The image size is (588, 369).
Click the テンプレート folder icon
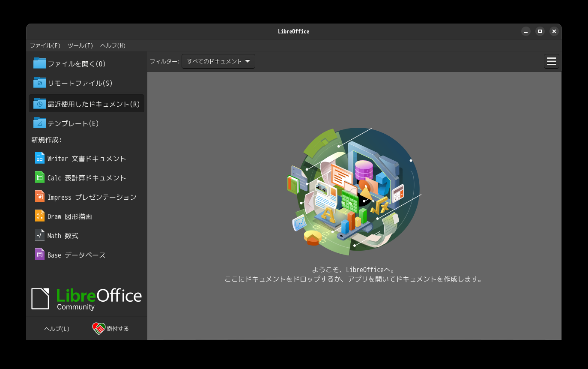(x=40, y=123)
